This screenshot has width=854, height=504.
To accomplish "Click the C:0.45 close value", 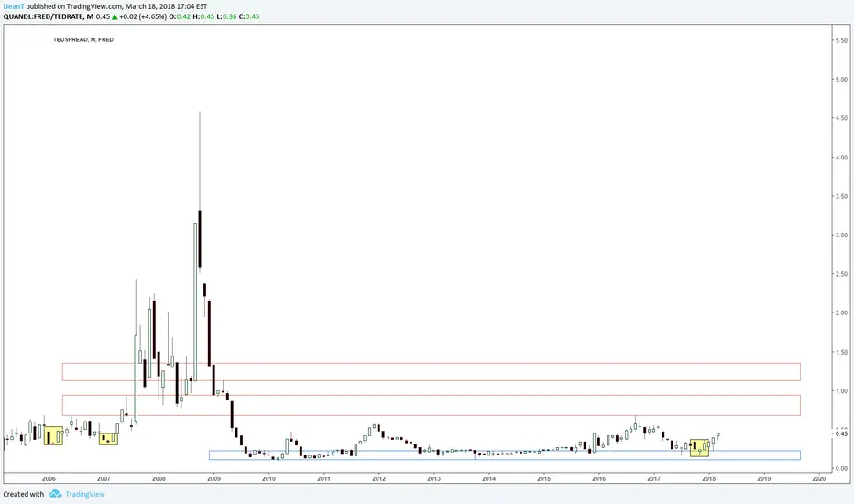I will 249,16.
